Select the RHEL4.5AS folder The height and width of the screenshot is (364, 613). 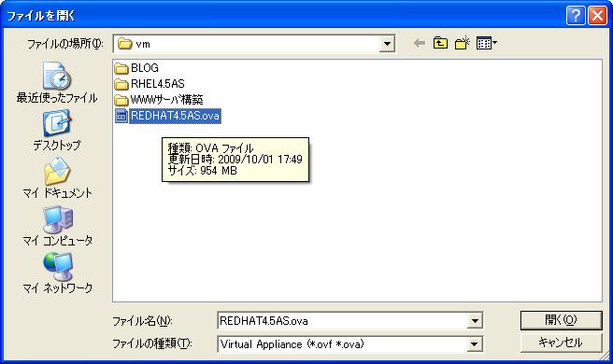click(x=150, y=84)
